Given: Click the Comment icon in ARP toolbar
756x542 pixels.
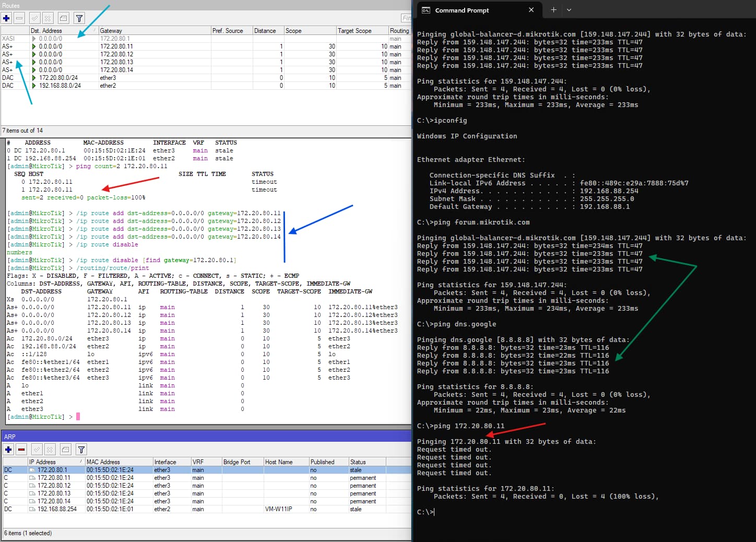Looking at the screenshot, I should pos(65,450).
